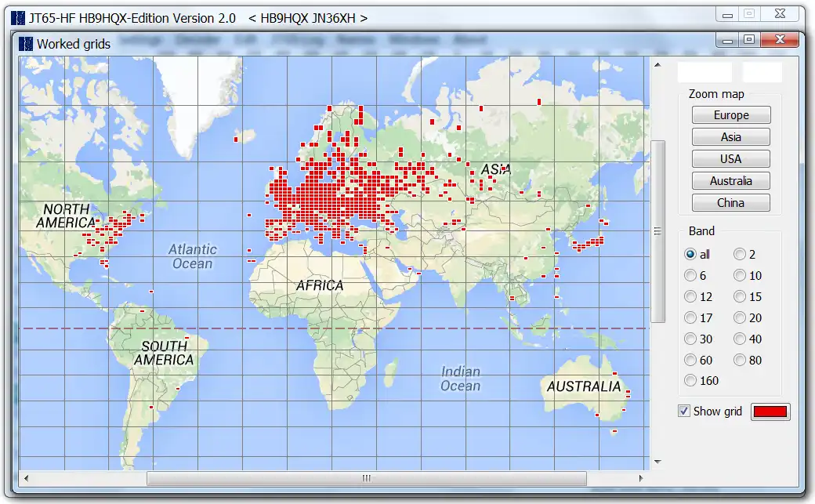
Task: Select the 160 band radio button
Action: pyautogui.click(x=690, y=381)
